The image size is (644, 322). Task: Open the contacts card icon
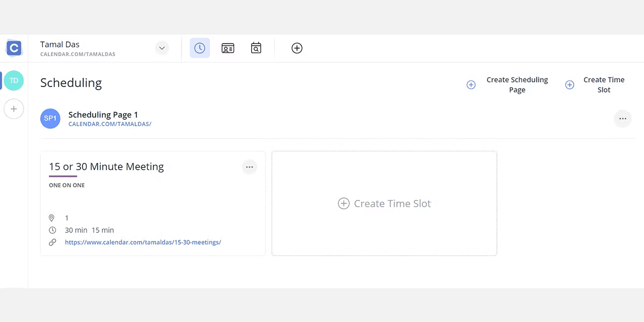pyautogui.click(x=228, y=48)
